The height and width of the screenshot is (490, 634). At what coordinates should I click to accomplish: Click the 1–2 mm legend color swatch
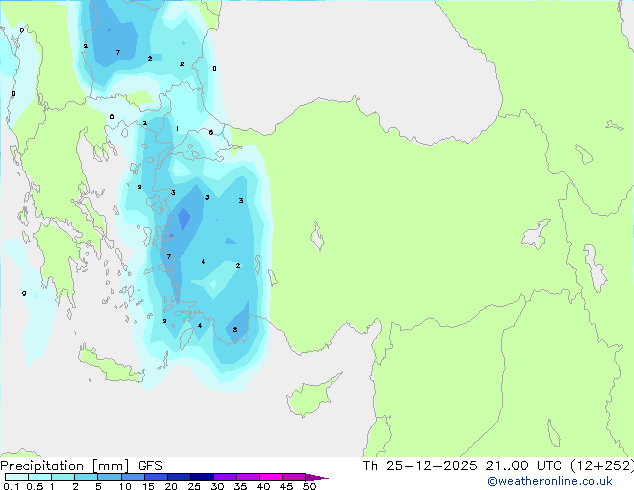[x=63, y=477]
